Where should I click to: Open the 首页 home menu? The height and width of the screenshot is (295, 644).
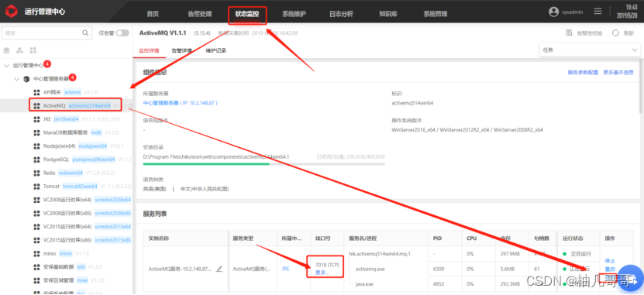pyautogui.click(x=153, y=13)
